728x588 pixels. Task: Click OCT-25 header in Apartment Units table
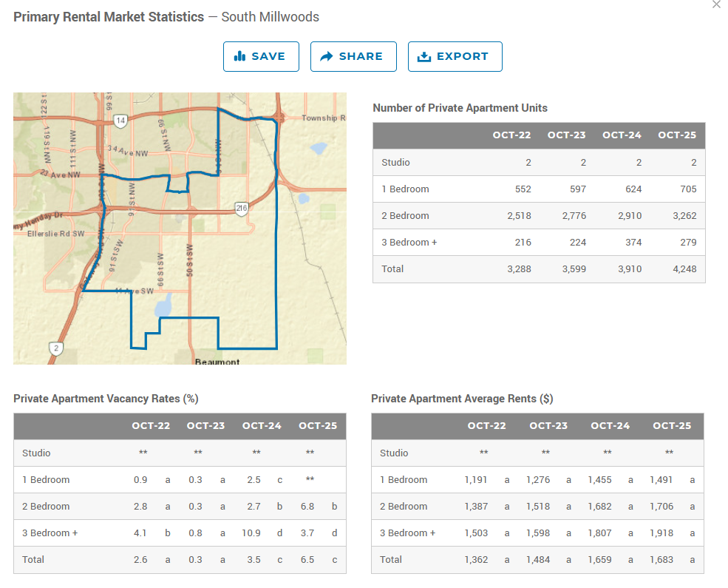click(678, 135)
